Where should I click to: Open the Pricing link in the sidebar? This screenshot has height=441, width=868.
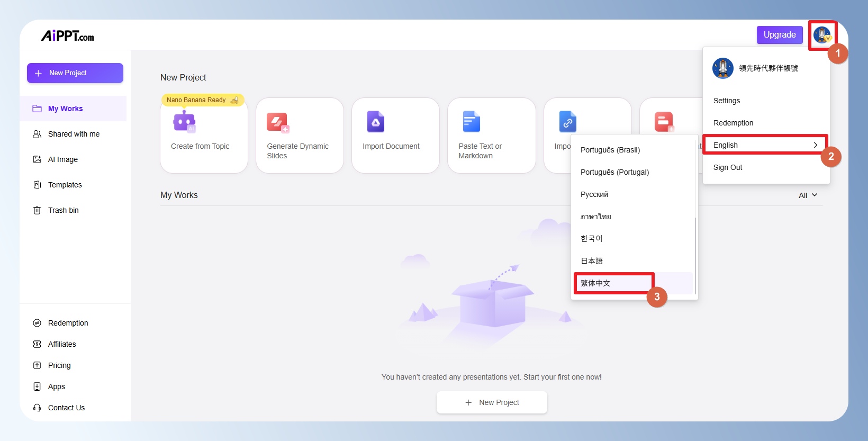pyautogui.click(x=59, y=365)
